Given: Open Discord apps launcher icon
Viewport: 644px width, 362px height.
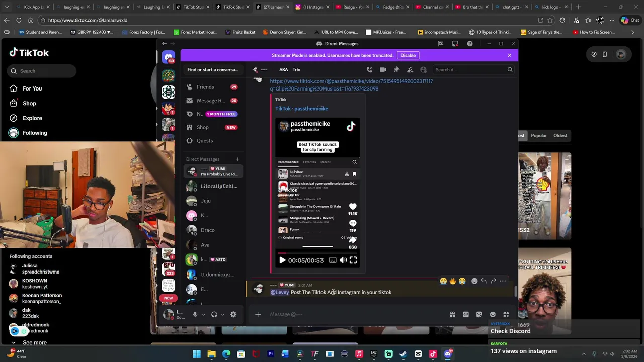Looking at the screenshot, I should pyautogui.click(x=506, y=314).
